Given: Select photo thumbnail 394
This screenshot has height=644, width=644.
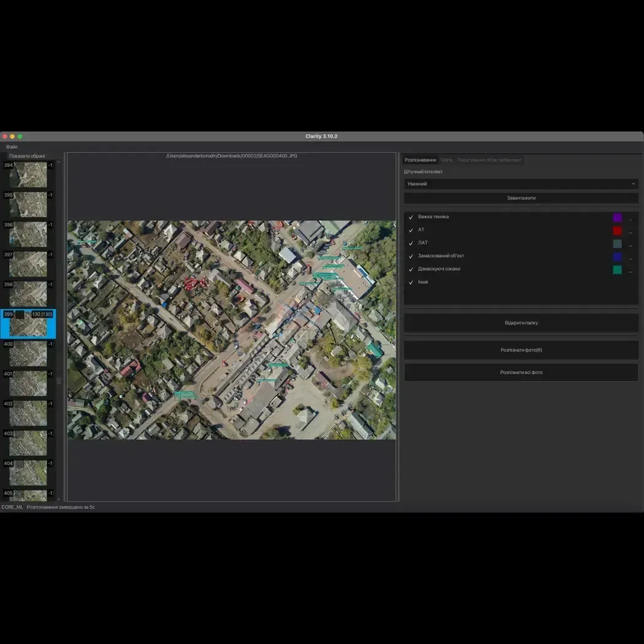Looking at the screenshot, I should pos(28,175).
